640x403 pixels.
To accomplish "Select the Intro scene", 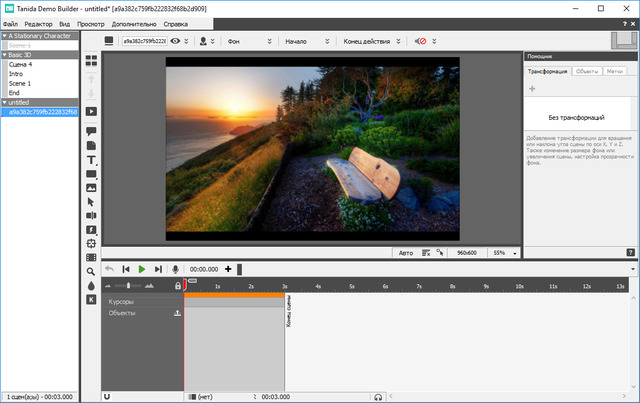I will pos(16,74).
